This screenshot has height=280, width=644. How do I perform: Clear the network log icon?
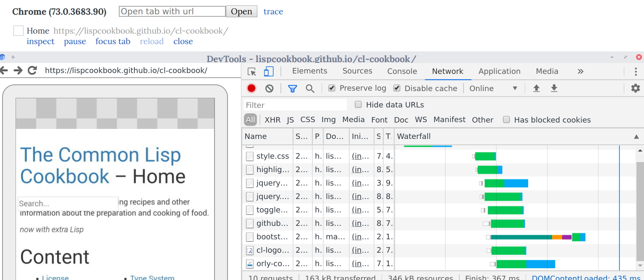click(270, 88)
